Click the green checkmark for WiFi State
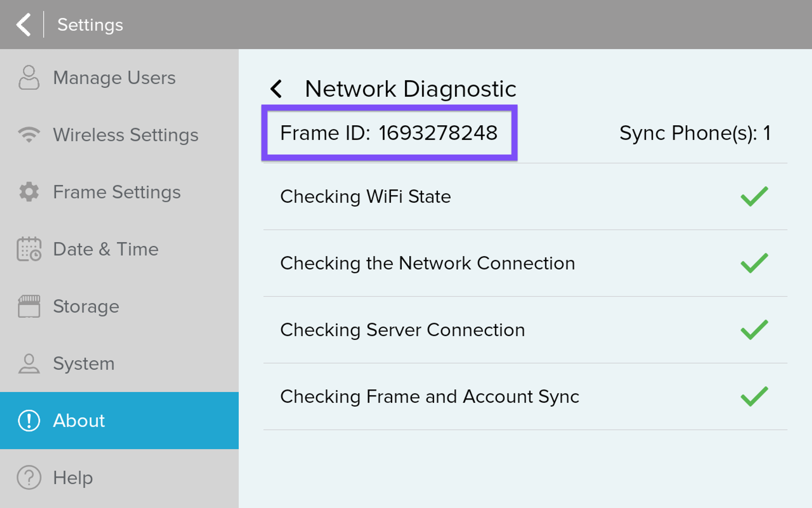 pos(754,196)
